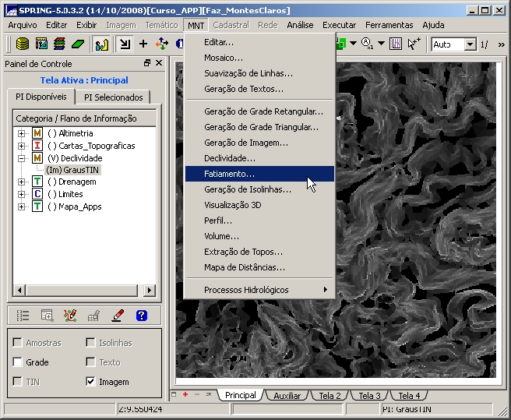Click the list view icon in control panel
Image resolution: width=511 pixels, height=420 pixels.
coord(23,316)
